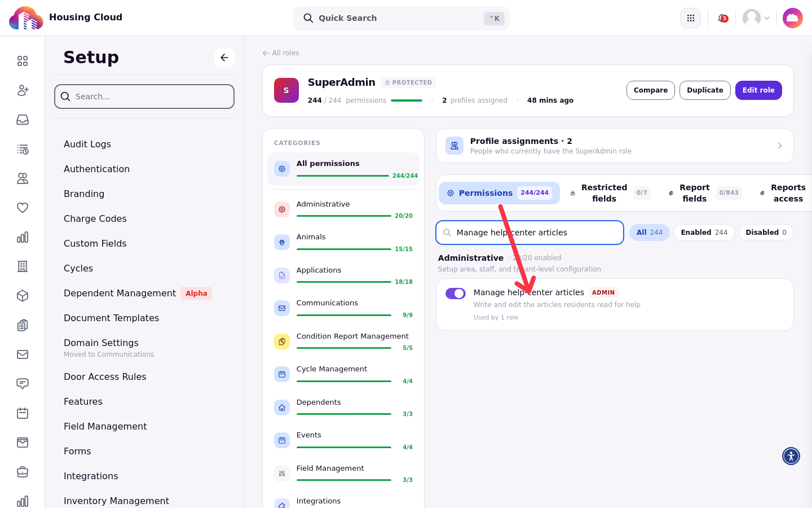Open the briefcase icon in left rail

coord(23,472)
